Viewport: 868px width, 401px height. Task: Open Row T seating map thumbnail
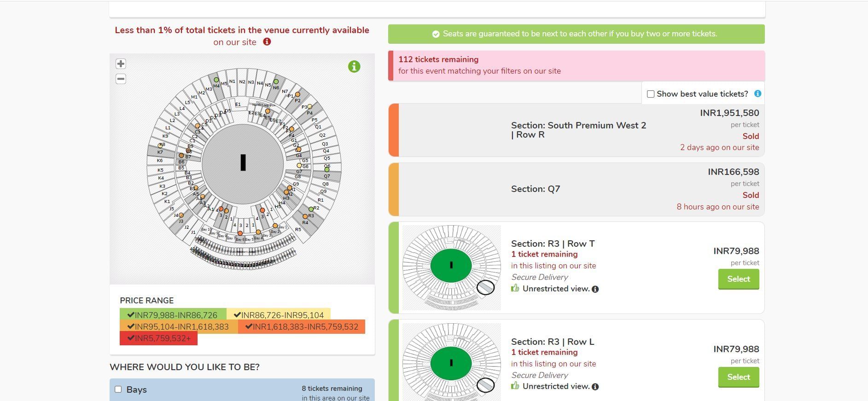point(451,267)
